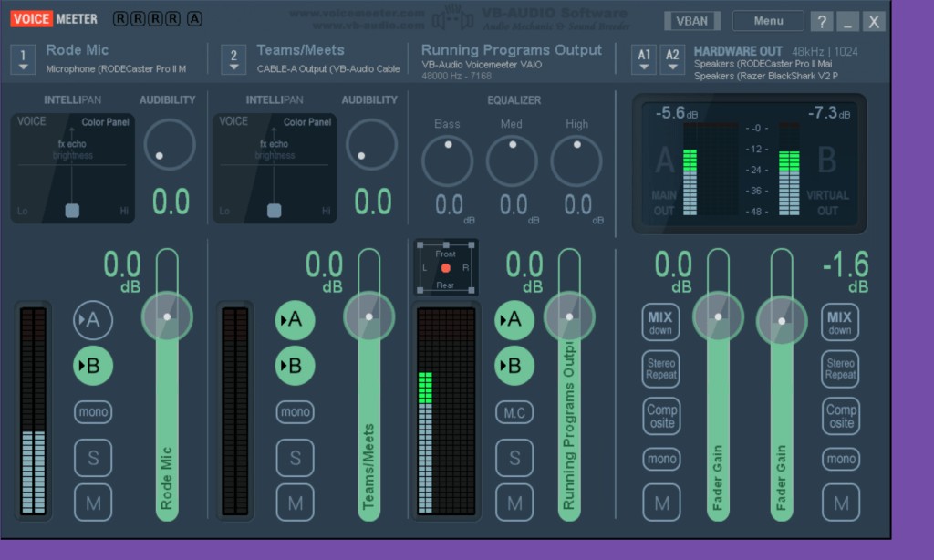Toggle the B bus button on Teams/Meets strip
Viewport: 934px width, 560px height.
coord(295,366)
